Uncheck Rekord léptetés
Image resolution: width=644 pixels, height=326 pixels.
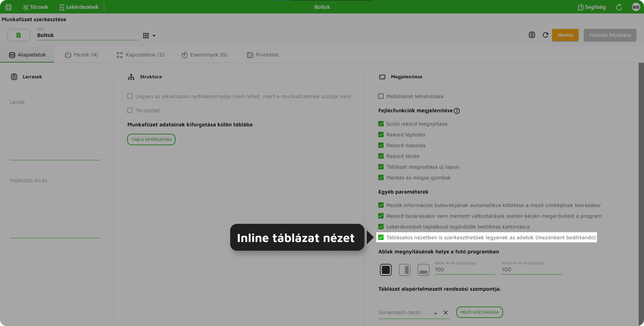click(x=381, y=134)
